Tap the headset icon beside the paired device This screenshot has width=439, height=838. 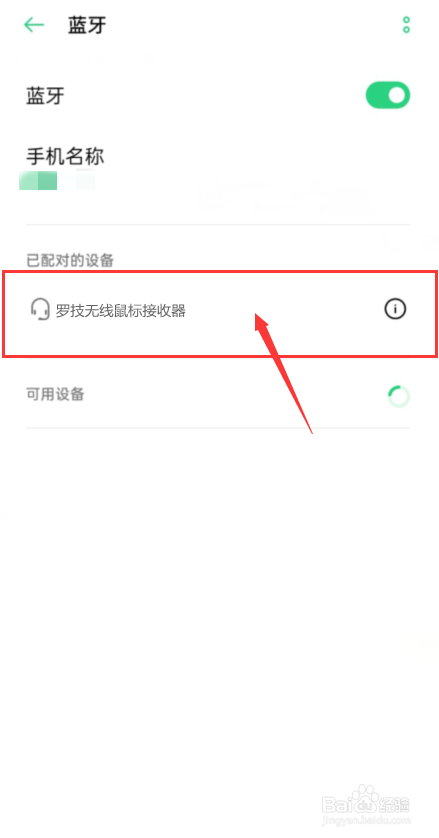point(40,309)
